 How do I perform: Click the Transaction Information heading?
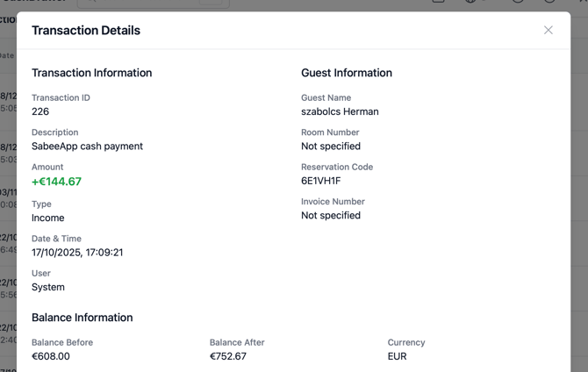click(x=92, y=73)
